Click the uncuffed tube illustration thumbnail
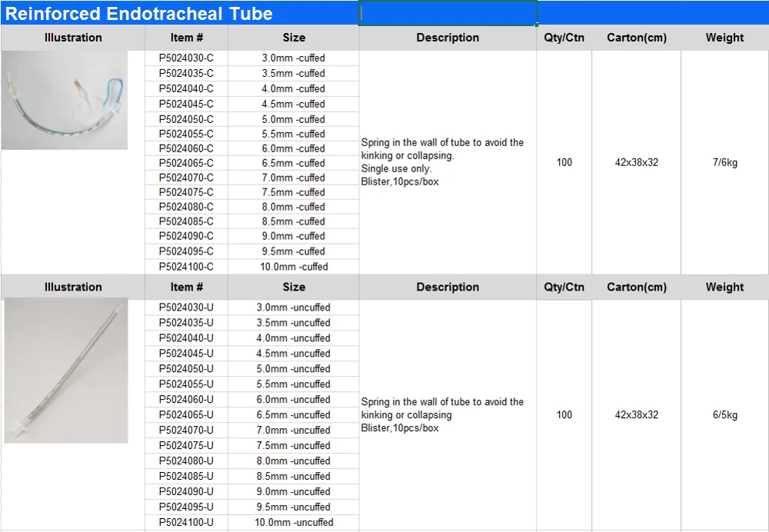Screen dimensions: 769x532 coord(65,371)
